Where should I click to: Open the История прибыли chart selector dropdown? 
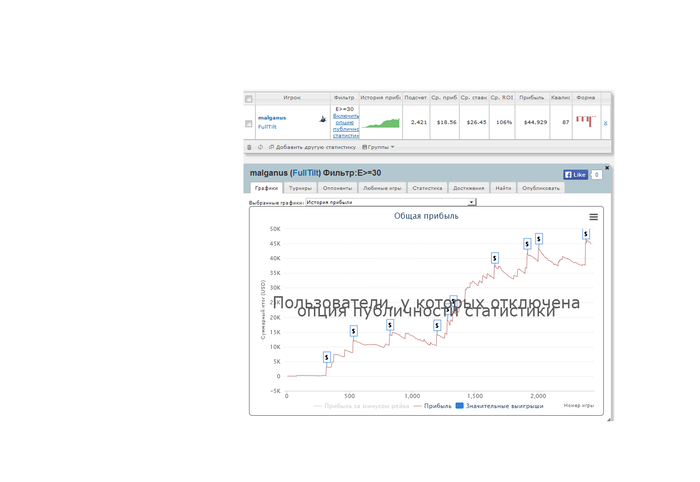391,202
